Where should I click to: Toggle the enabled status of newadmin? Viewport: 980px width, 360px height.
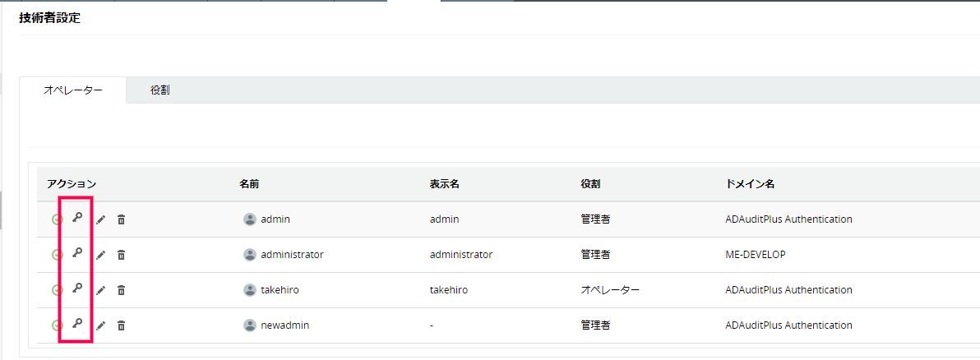[57, 325]
